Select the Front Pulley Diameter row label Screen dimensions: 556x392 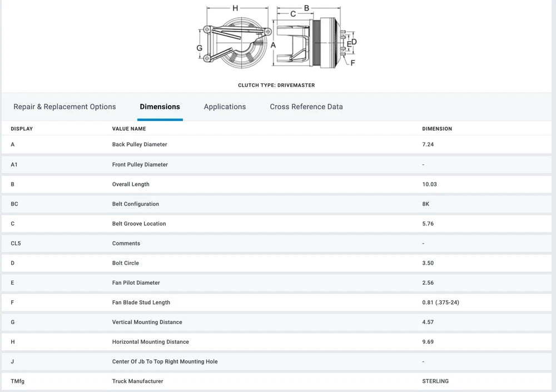(140, 165)
